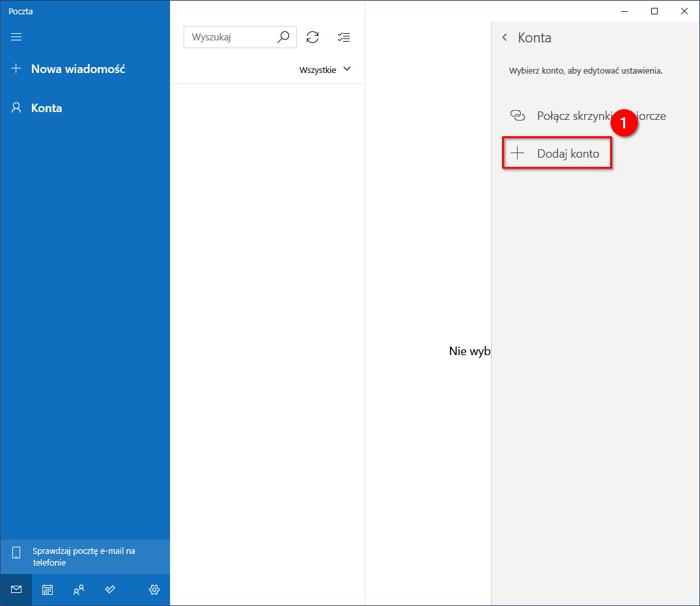This screenshot has height=606, width=700.
Task: Select Połącz skrzynki odbiorcze option
Action: 596,116
